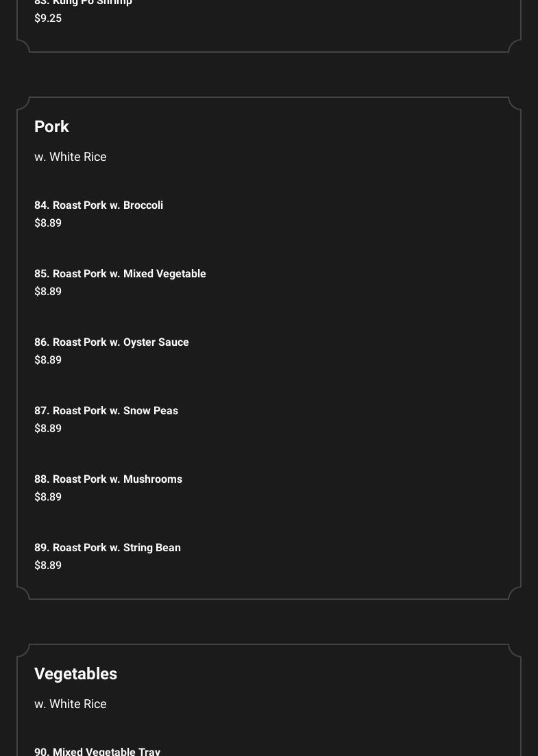Click the price under Roast Pork w. Broccoli
538x756 pixels.
coord(48,223)
